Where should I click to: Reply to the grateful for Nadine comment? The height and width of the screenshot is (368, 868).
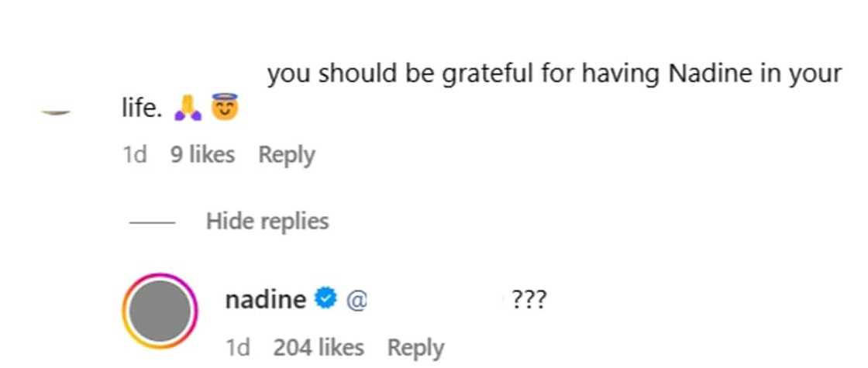(x=287, y=155)
